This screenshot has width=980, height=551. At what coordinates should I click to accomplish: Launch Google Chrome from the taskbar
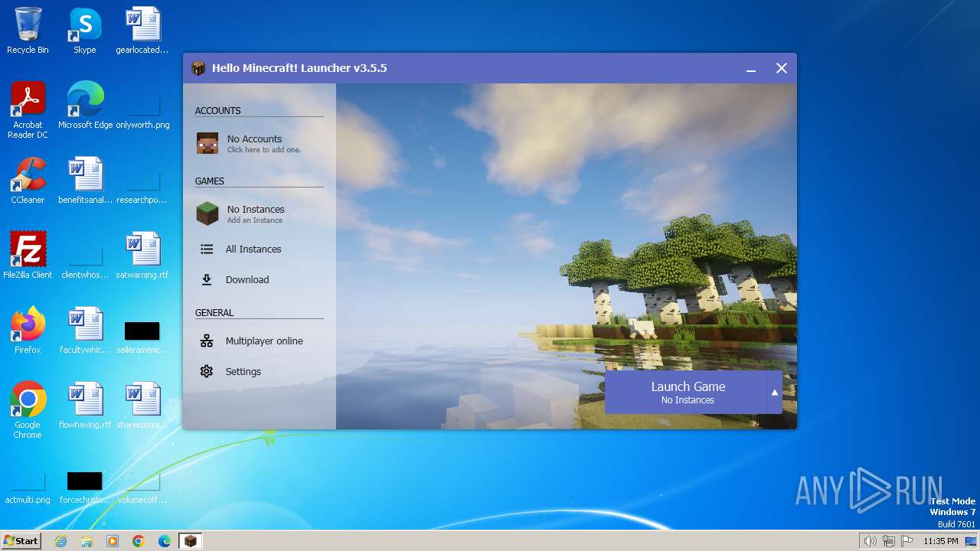(x=139, y=541)
